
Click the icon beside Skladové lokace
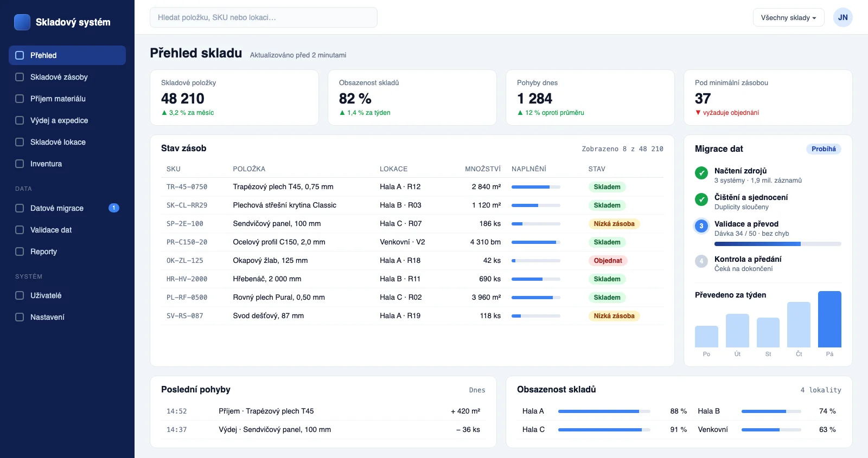[20, 142]
